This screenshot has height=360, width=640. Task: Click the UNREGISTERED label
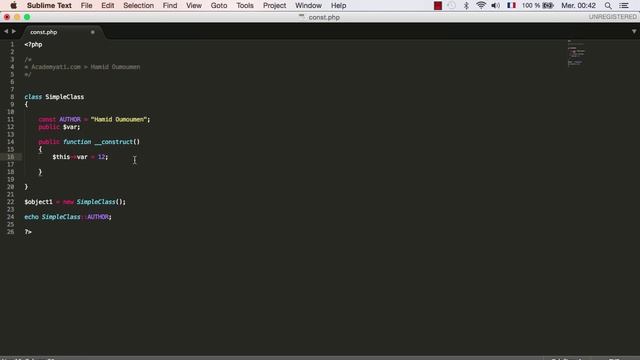pyautogui.click(x=612, y=17)
